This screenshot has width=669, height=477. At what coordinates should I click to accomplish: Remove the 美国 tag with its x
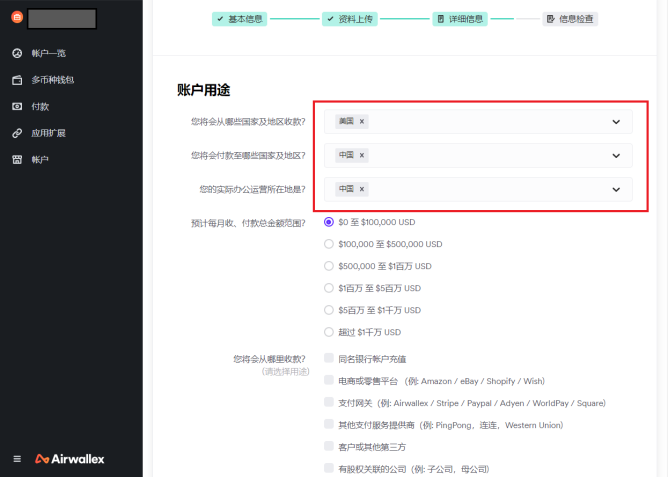click(x=362, y=122)
